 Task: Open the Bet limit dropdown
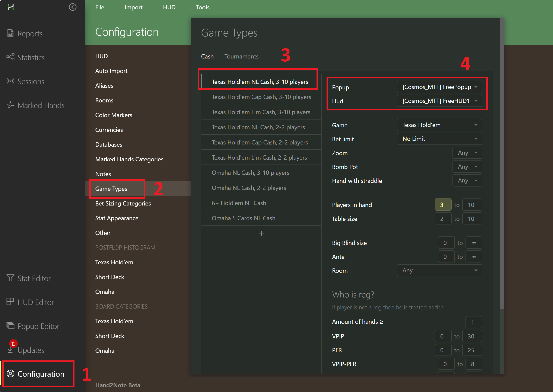(x=439, y=139)
